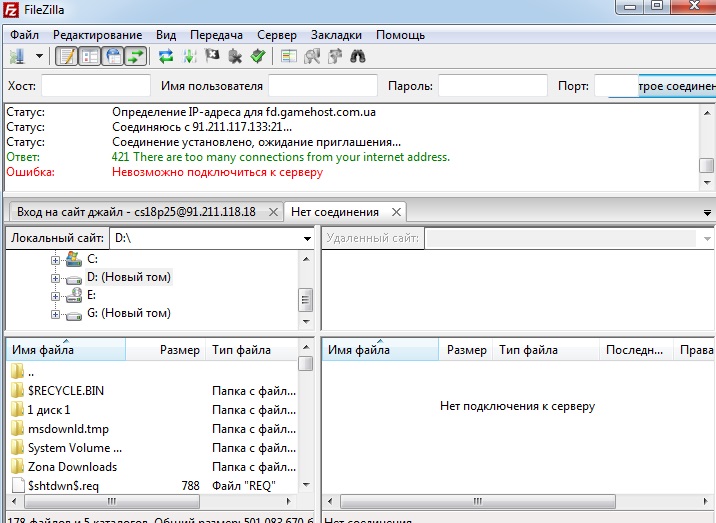
Task: Open the Файл menu
Action: (24, 35)
